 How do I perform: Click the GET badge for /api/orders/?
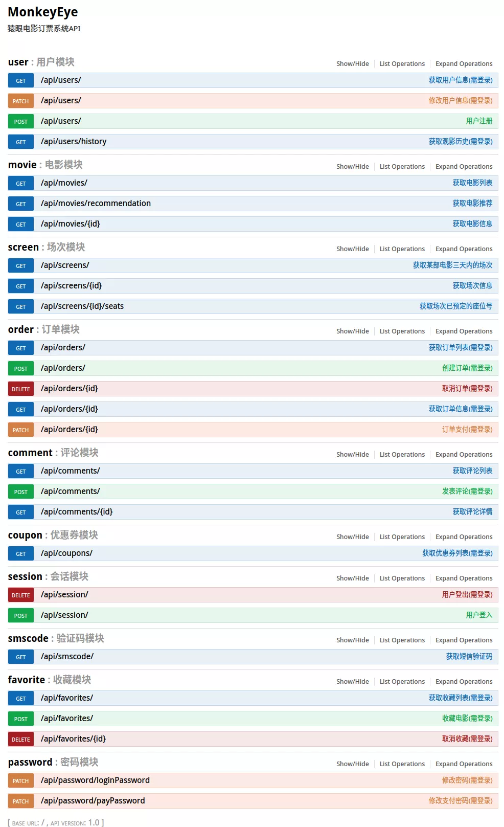[21, 348]
